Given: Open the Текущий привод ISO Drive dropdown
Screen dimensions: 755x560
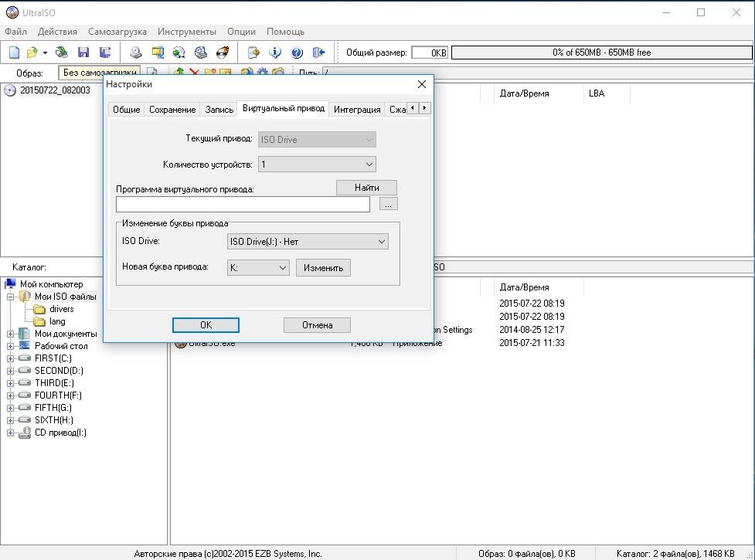Looking at the screenshot, I should [x=317, y=140].
